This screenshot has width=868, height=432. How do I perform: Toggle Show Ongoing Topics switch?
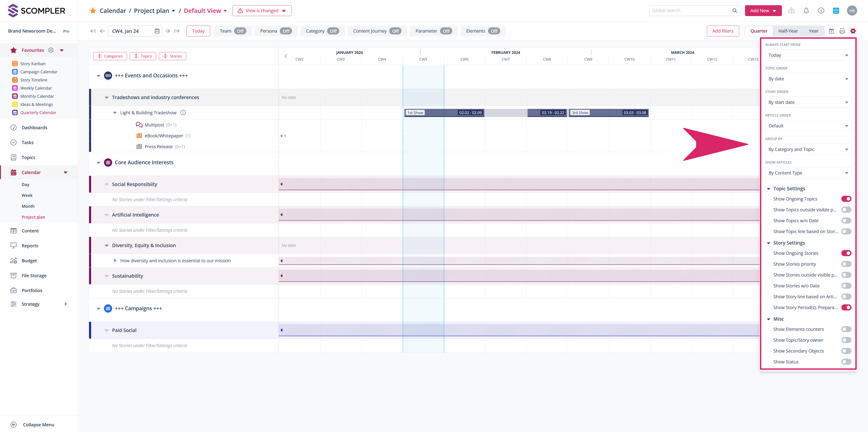tap(846, 199)
